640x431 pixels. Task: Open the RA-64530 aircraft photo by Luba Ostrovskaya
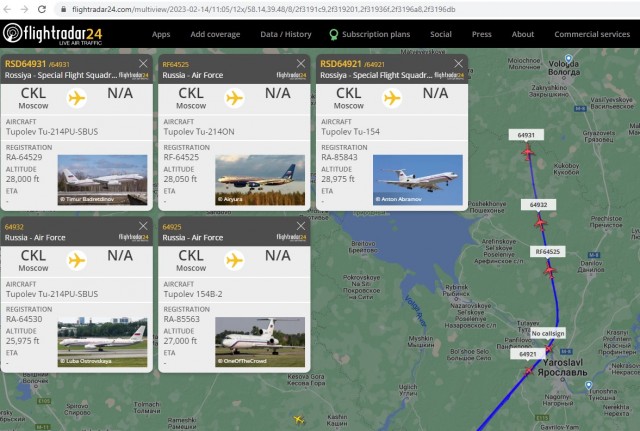pos(102,342)
